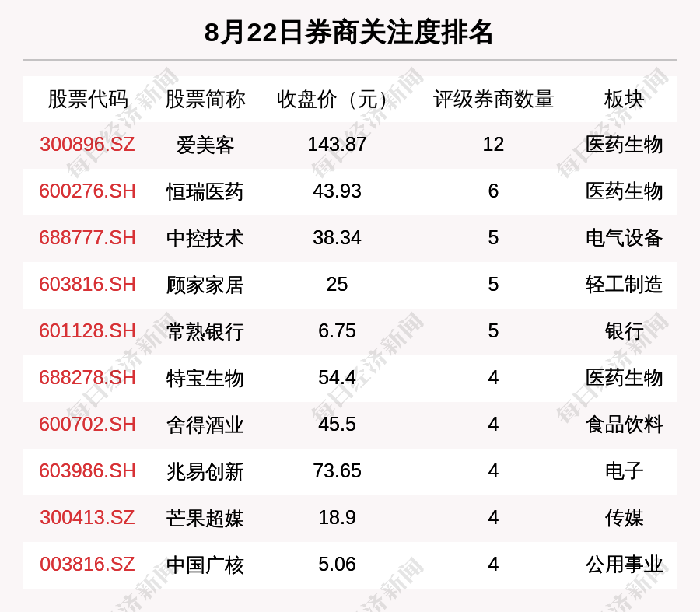Click 医药生物 sector in 爱美客 row
Image resolution: width=700 pixels, height=612 pixels.
coord(624,145)
